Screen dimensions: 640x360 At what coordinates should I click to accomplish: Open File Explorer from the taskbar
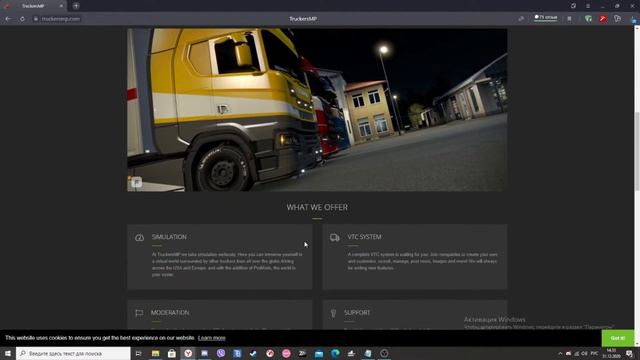[156, 353]
